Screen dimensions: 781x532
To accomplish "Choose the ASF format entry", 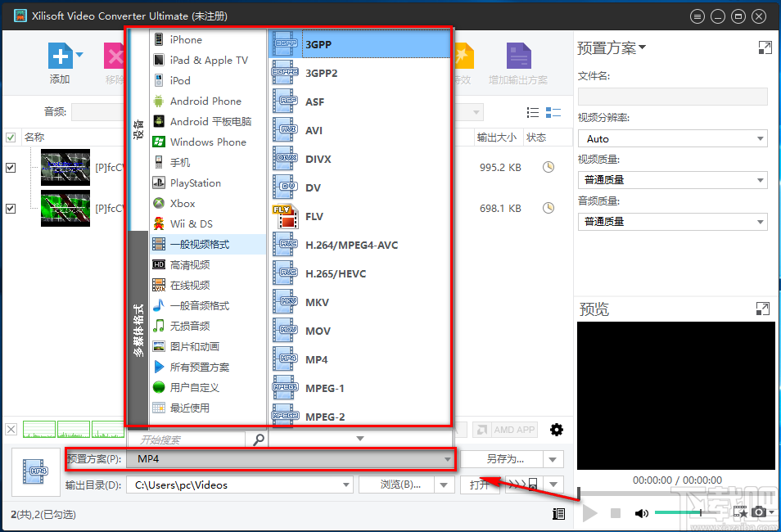I will pos(359,101).
